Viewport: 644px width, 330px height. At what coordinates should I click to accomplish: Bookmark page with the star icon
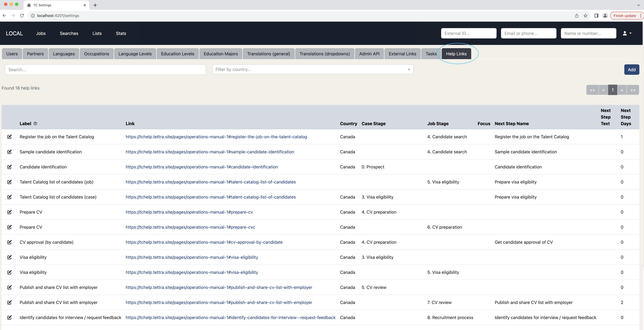point(585,15)
